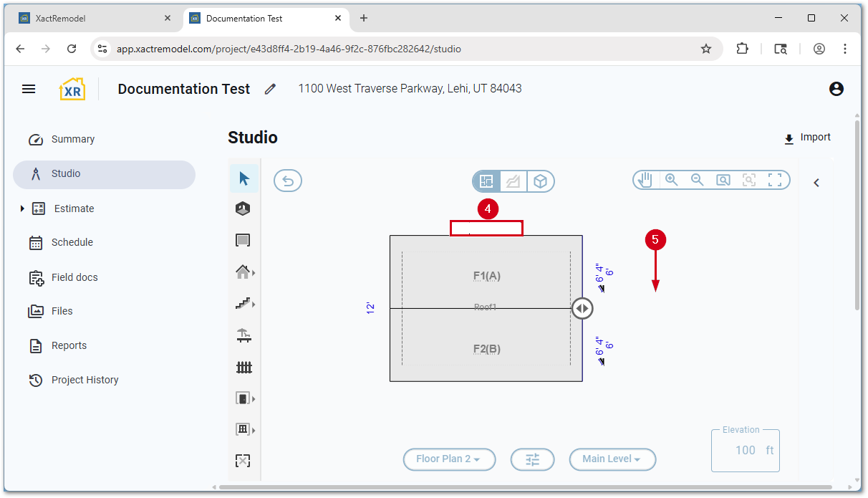Image resolution: width=868 pixels, height=498 pixels.
Task: Enable the elevation view toggle
Action: pyautogui.click(x=513, y=181)
